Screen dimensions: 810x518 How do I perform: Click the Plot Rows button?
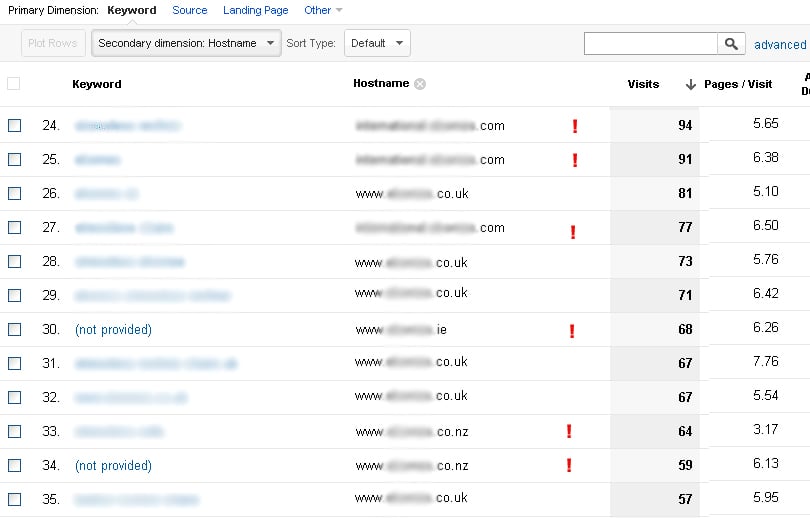pyautogui.click(x=52, y=43)
